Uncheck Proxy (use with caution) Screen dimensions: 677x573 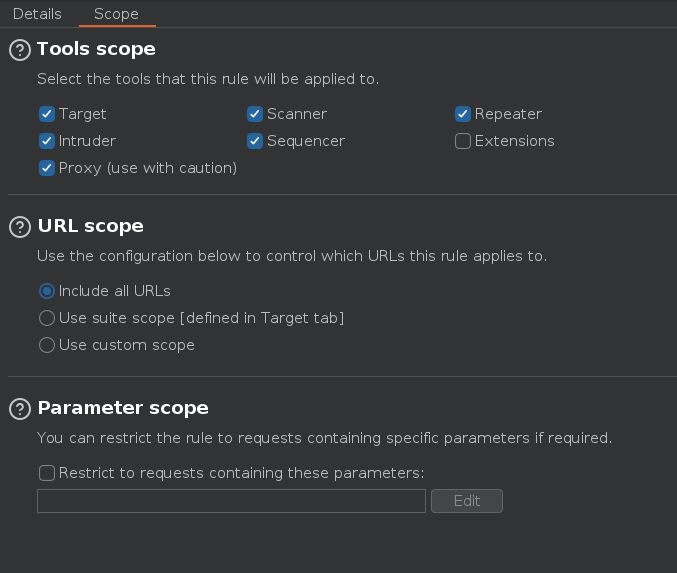pyautogui.click(x=46, y=168)
